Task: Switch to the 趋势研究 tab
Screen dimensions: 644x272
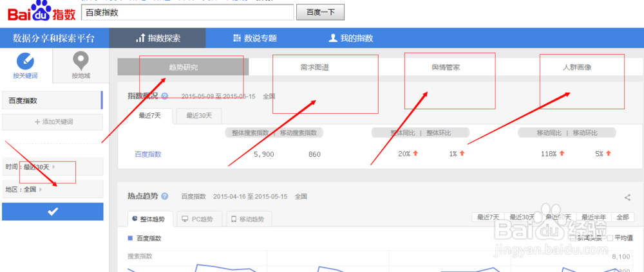Action: pyautogui.click(x=183, y=68)
